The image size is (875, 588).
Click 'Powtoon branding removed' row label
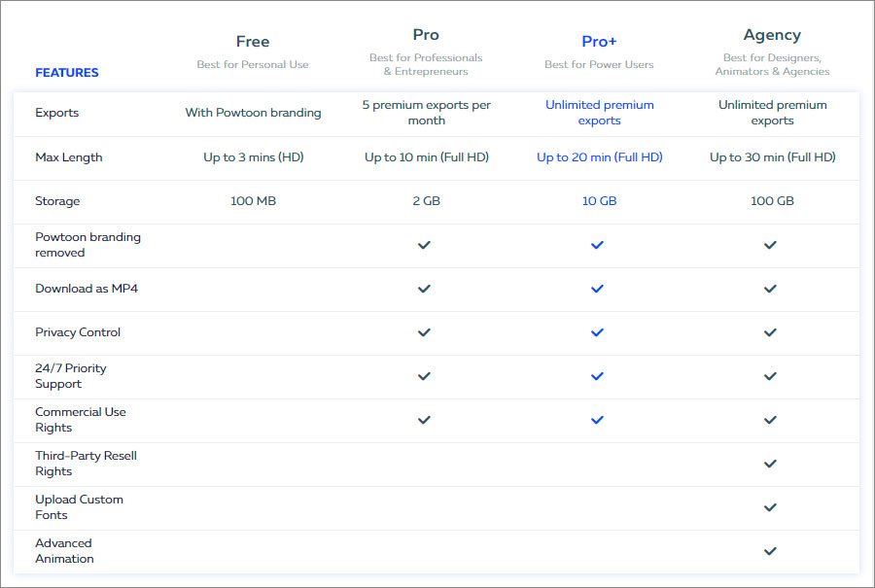click(87, 245)
